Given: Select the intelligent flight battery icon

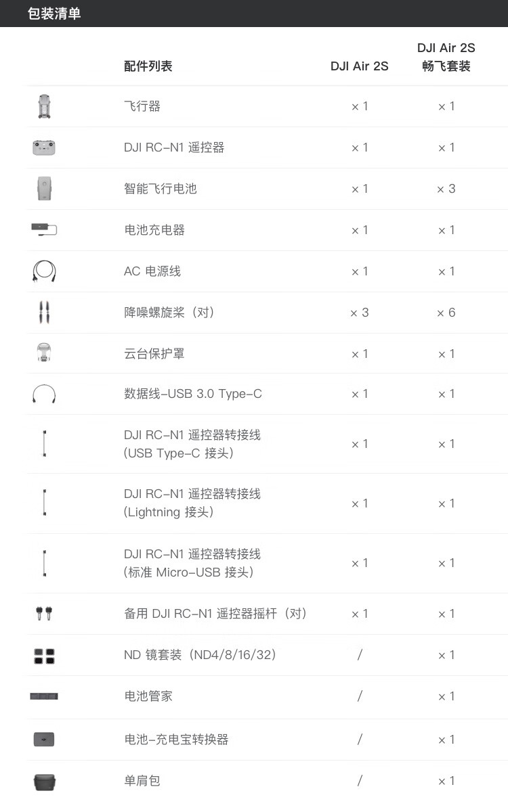Looking at the screenshot, I should [44, 189].
